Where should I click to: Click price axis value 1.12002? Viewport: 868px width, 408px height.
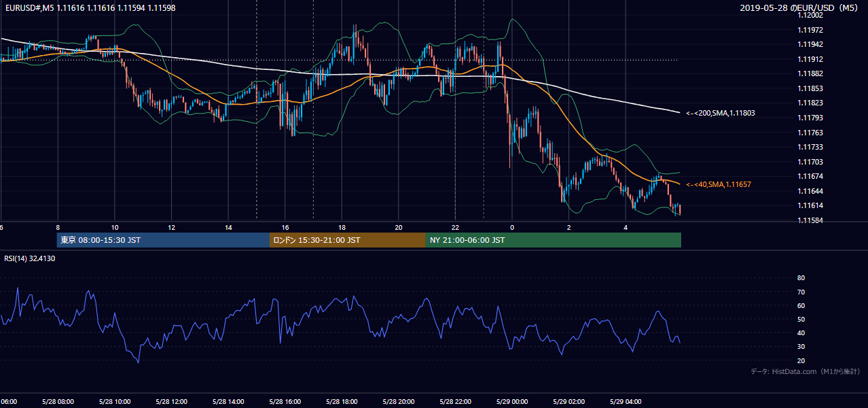[810, 15]
